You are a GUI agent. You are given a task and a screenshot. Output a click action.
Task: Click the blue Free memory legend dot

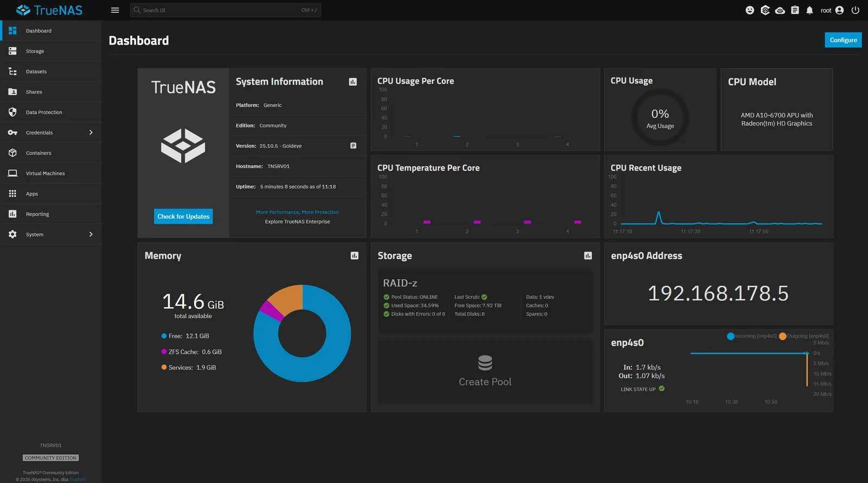(164, 336)
